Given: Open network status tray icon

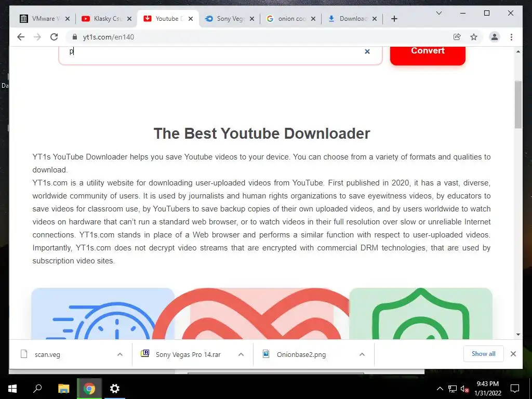Looking at the screenshot, I should tap(453, 389).
